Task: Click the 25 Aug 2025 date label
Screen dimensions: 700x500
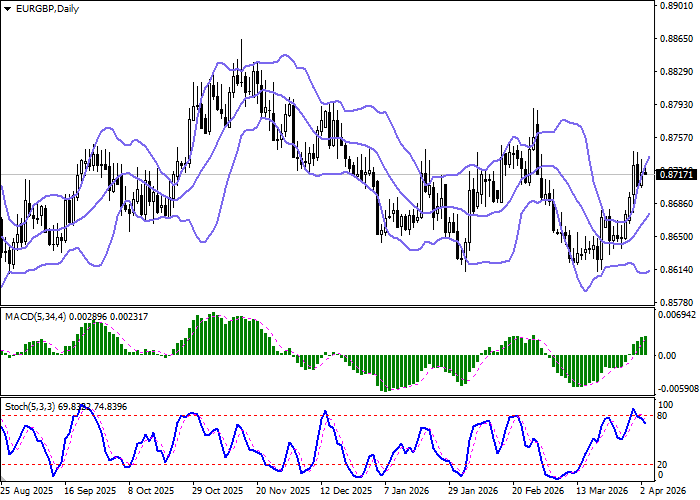Action: click(27, 491)
